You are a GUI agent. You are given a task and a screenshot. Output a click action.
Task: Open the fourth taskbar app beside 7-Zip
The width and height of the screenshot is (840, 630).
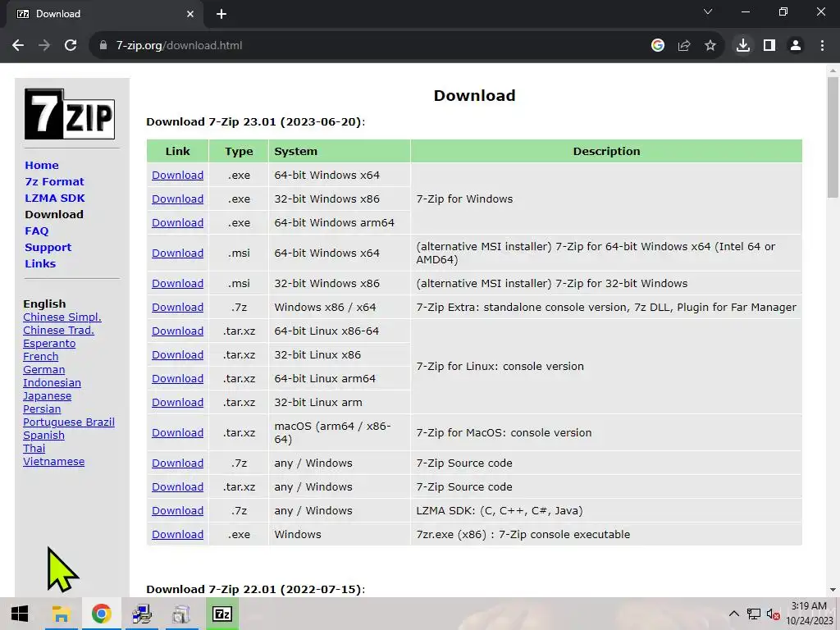click(x=181, y=614)
